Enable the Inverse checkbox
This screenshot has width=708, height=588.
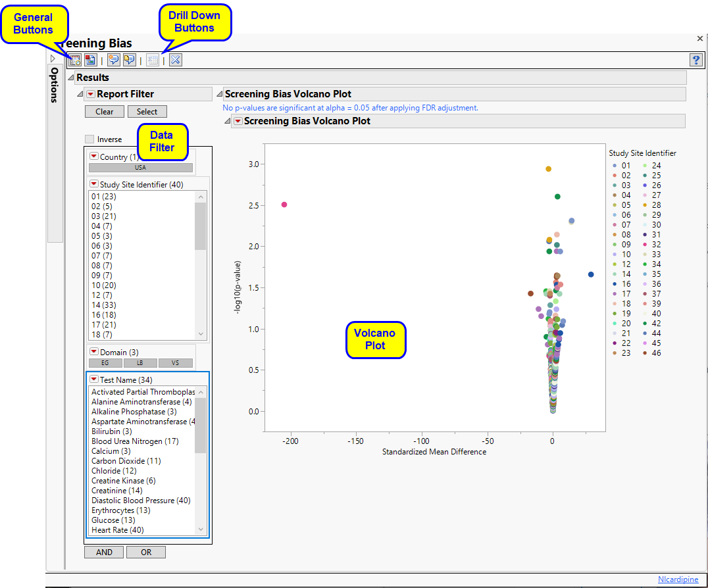[89, 139]
